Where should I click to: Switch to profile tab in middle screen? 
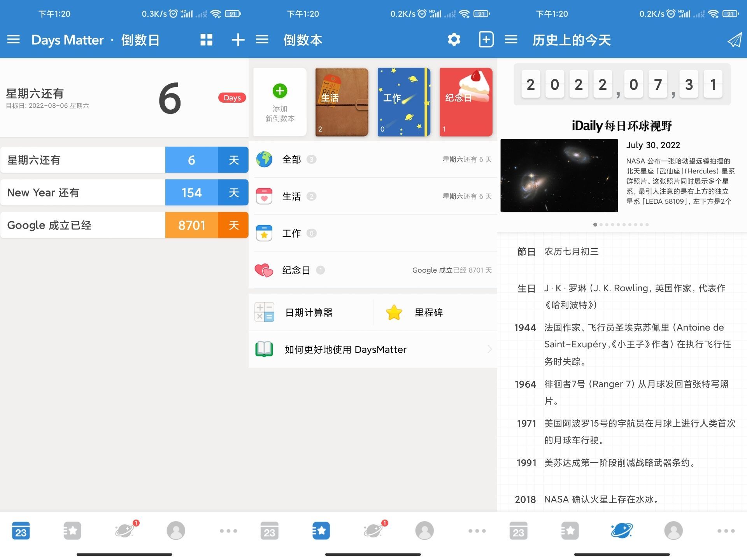point(424,530)
